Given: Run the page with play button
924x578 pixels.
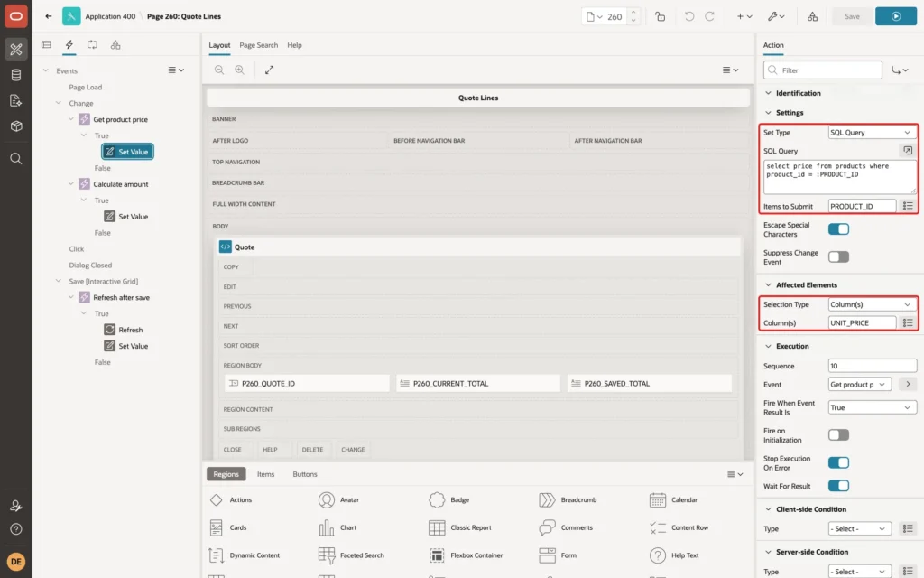Looking at the screenshot, I should 896,16.
